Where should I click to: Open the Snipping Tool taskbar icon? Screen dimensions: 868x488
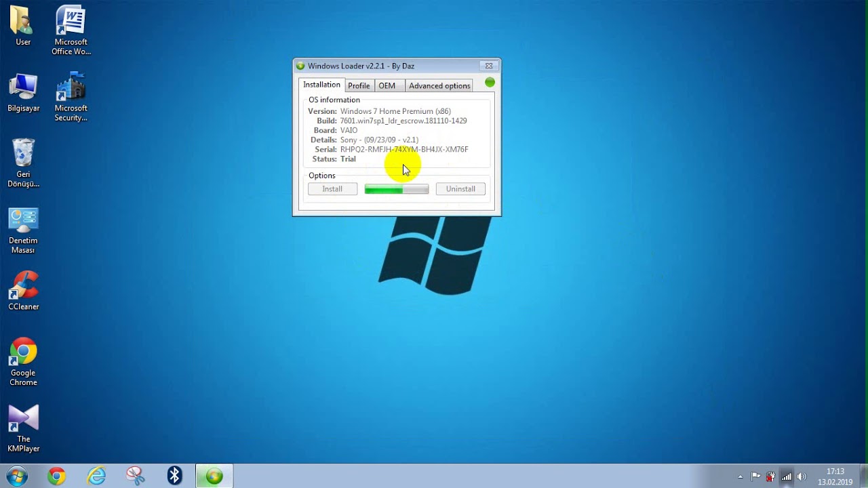click(136, 476)
